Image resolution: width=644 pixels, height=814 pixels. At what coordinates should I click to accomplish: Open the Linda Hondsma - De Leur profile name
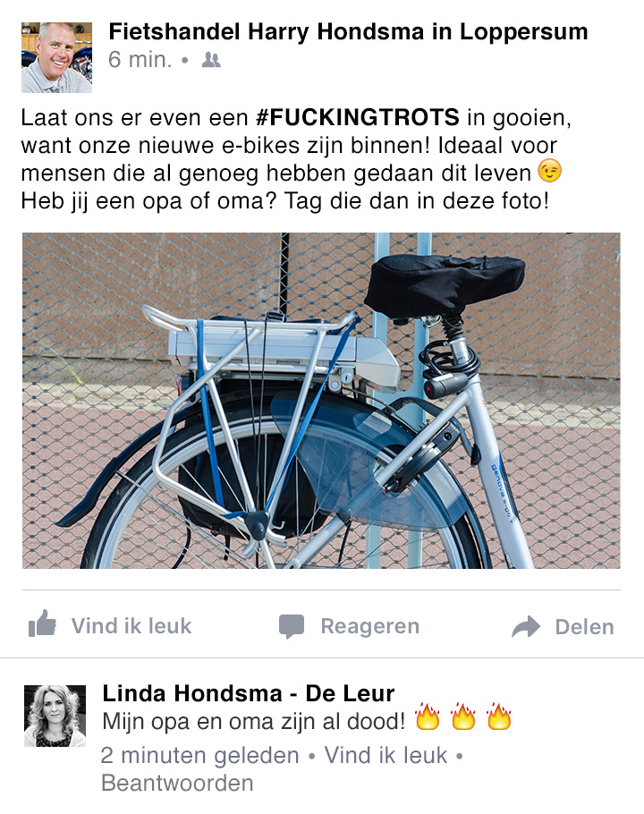click(249, 693)
